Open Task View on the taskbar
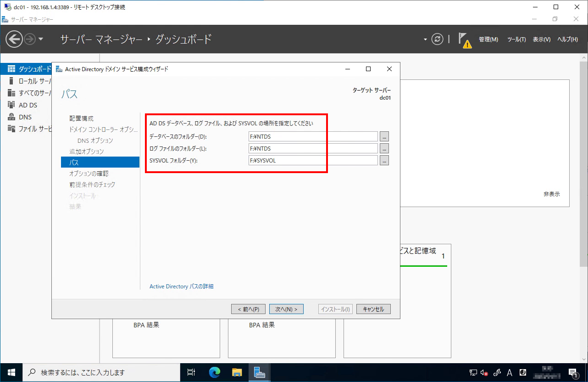Image resolution: width=588 pixels, height=382 pixels. (x=192, y=372)
